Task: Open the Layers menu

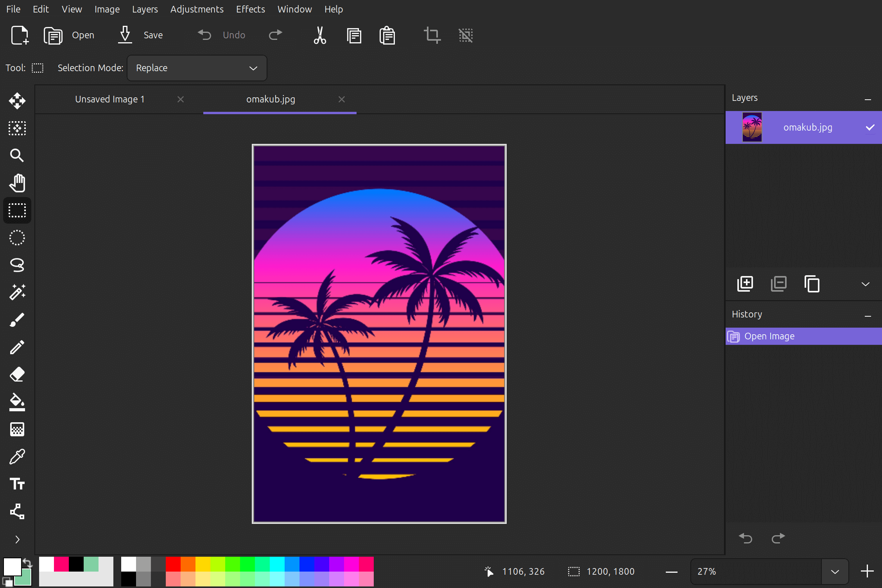Action: (x=145, y=9)
